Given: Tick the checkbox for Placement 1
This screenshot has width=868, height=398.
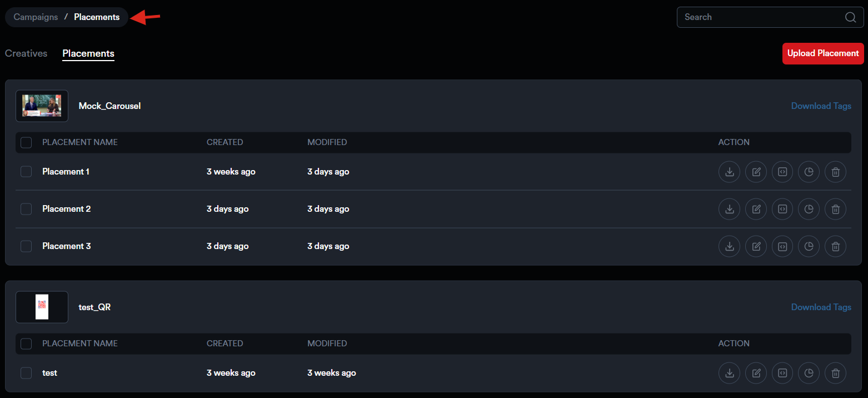Looking at the screenshot, I should [x=26, y=172].
